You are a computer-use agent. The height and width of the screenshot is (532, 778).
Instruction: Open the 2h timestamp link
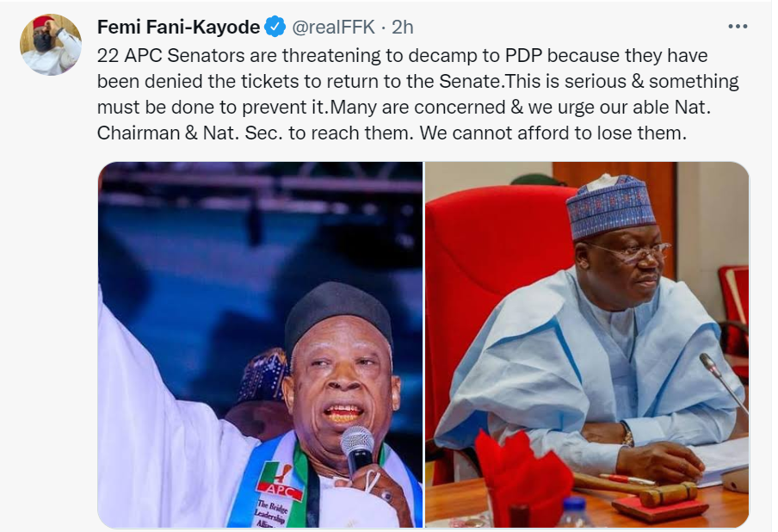pos(401,26)
